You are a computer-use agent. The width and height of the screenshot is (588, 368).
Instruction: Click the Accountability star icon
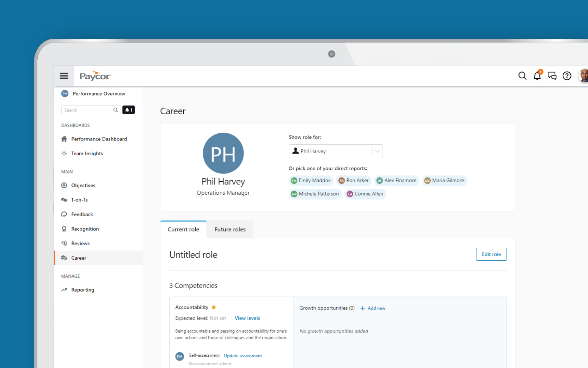point(214,307)
